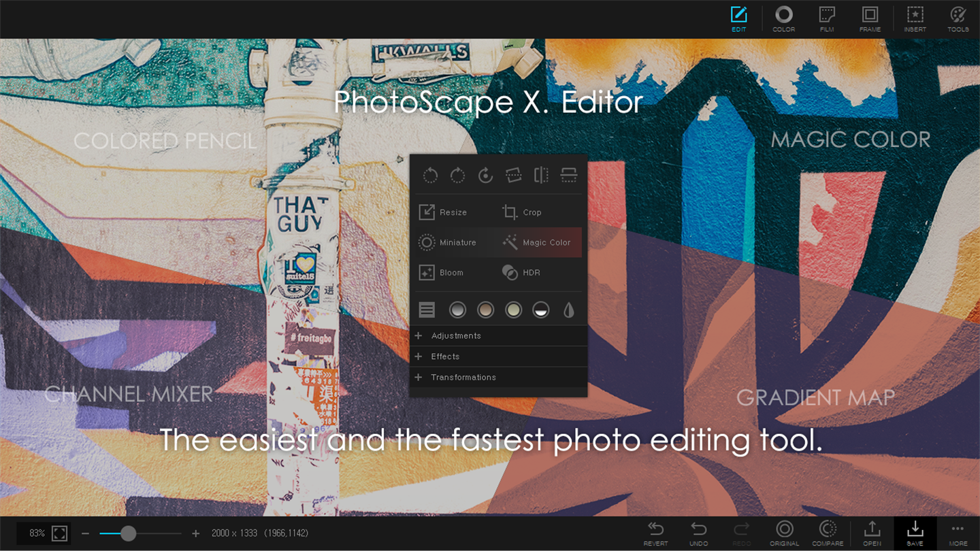980x551 pixels.
Task: Toggle the Compare view
Action: click(828, 533)
